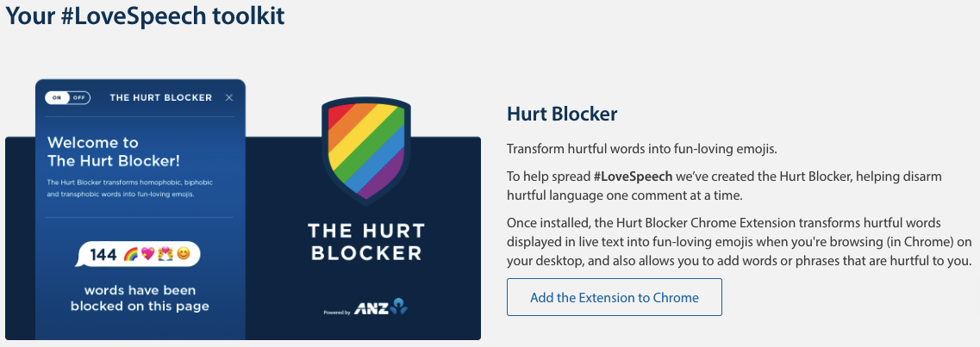The image size is (980, 347).
Task: Click the Add the Extension to Chrome button
Action: [x=614, y=297]
